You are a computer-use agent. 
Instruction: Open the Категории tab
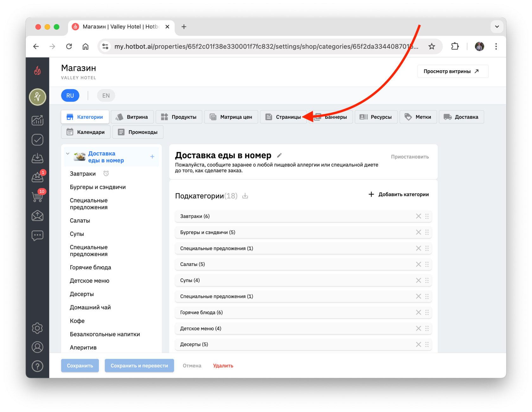pos(85,117)
